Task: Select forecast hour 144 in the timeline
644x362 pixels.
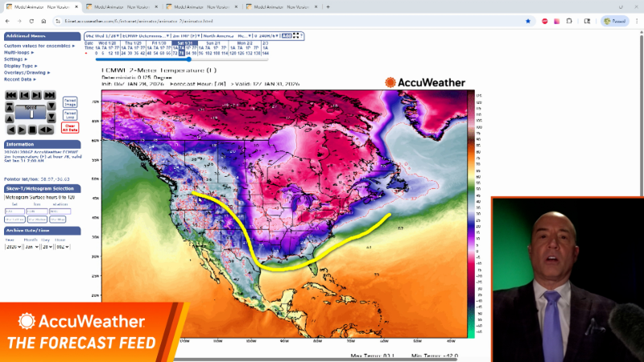Action: 266,53
